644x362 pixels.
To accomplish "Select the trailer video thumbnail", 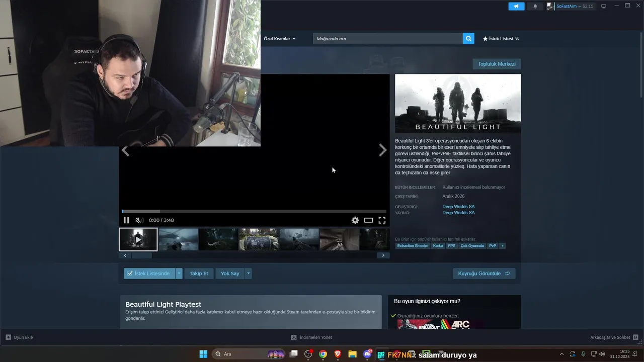I will point(138,239).
